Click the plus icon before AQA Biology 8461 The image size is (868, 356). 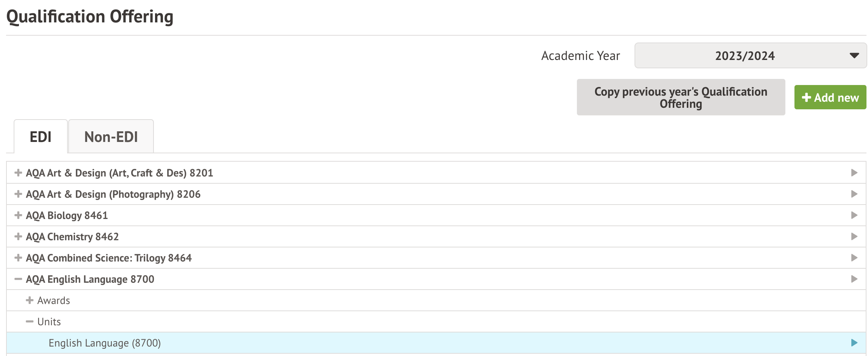click(x=18, y=215)
